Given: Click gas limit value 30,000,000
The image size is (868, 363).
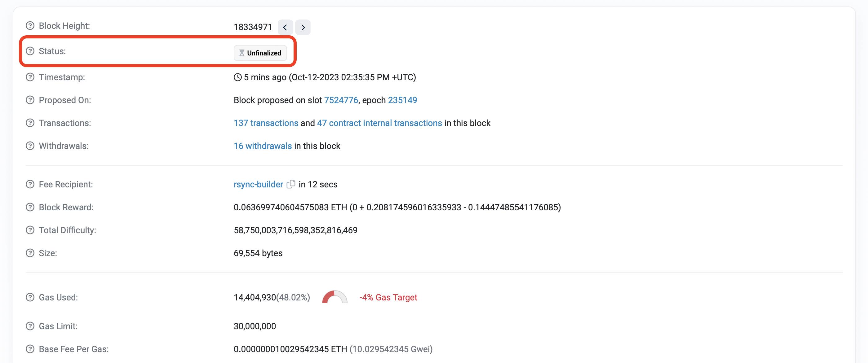Looking at the screenshot, I should pyautogui.click(x=255, y=326).
